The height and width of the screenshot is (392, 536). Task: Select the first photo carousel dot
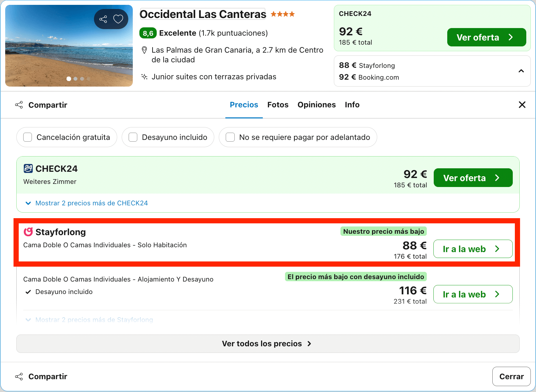click(69, 79)
